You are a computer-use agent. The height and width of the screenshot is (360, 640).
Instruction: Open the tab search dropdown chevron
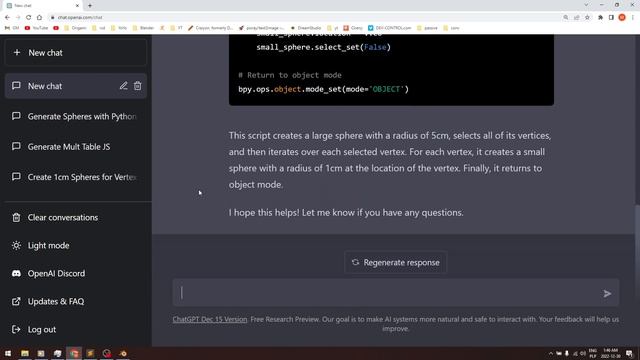click(x=586, y=5)
